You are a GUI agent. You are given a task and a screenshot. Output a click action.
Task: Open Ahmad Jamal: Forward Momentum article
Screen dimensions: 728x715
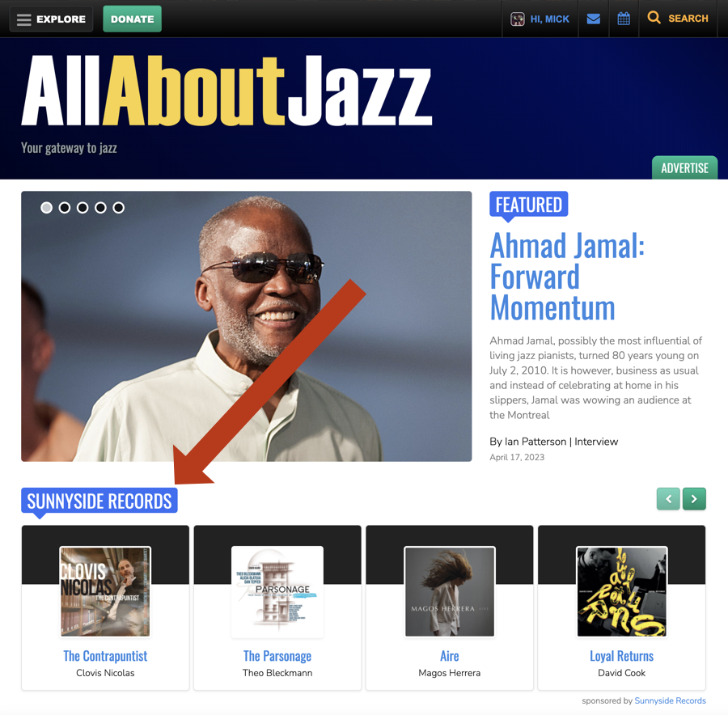[567, 277]
